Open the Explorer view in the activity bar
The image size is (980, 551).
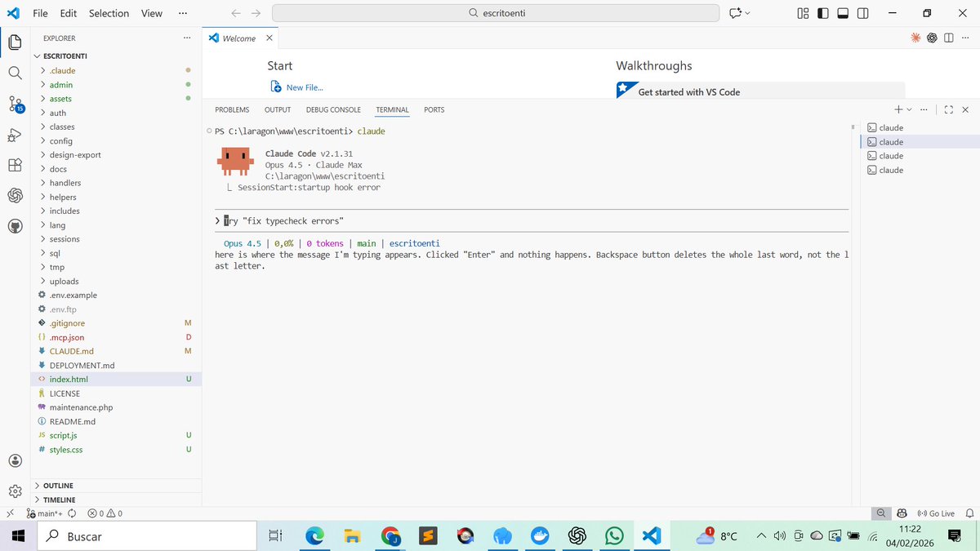click(x=15, y=42)
